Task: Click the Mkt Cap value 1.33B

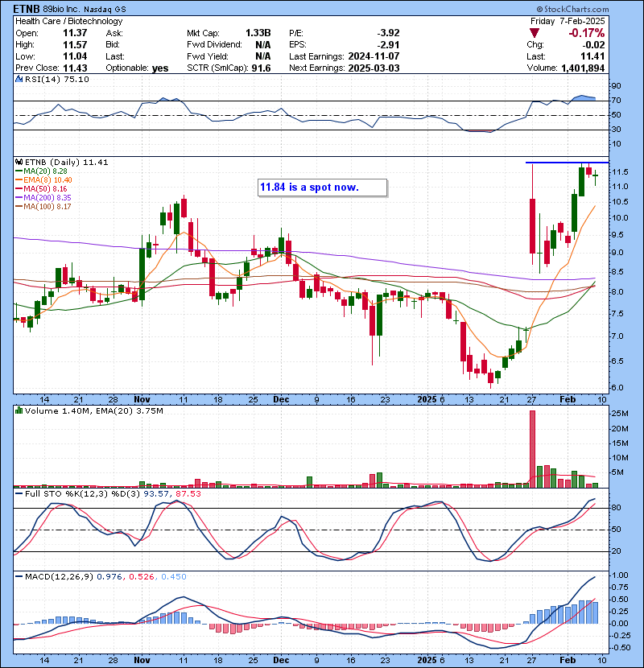Action: click(x=258, y=33)
